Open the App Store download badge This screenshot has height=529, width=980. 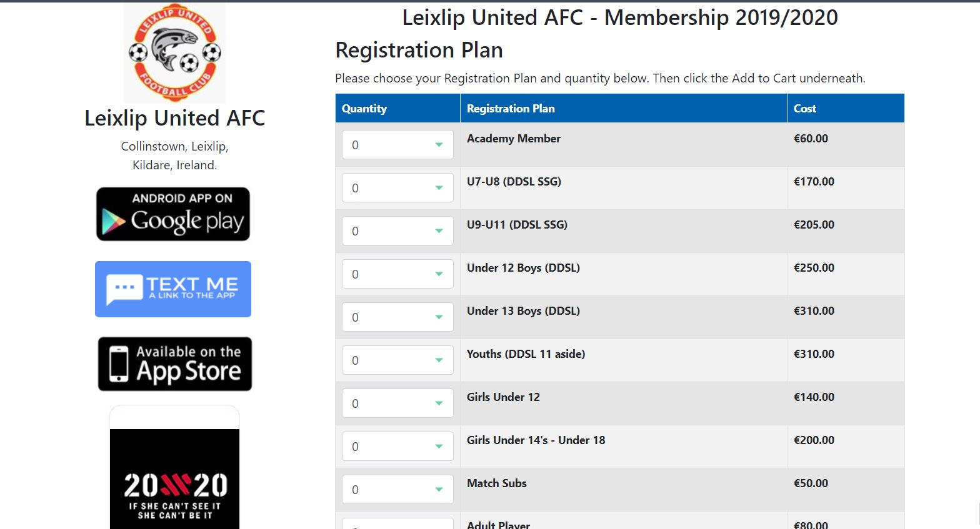click(175, 364)
